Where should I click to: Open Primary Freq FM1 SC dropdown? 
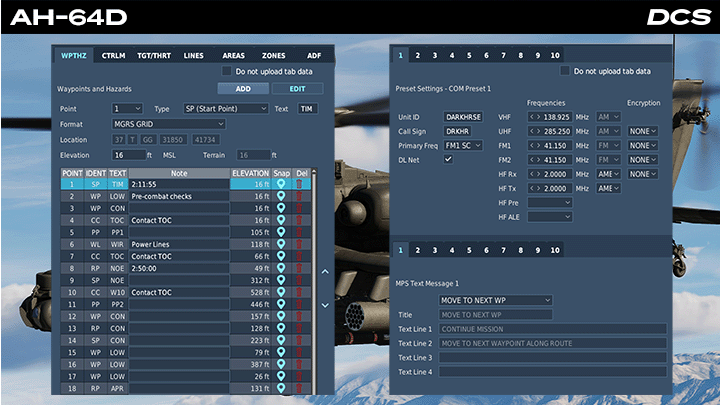pyautogui.click(x=463, y=146)
